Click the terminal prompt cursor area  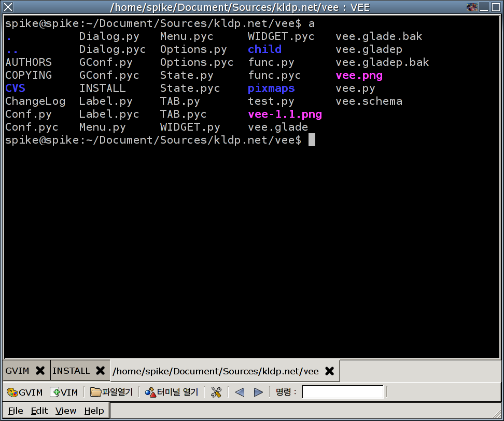[x=312, y=140]
